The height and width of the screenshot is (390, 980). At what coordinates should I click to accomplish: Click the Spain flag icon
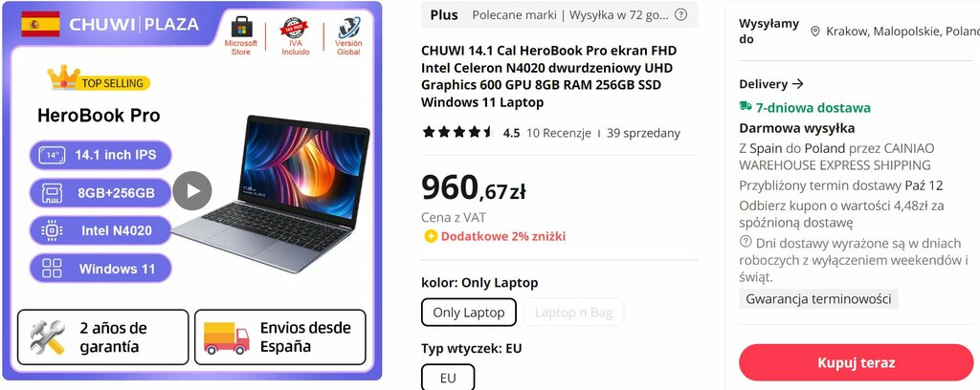pos(40,24)
